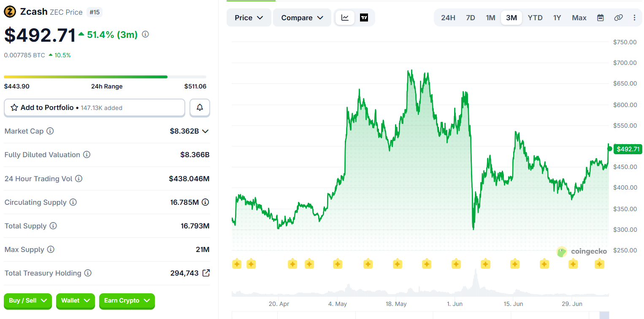This screenshot has height=319, width=644.
Task: Click the 24h Range progress bar
Action: (x=105, y=77)
